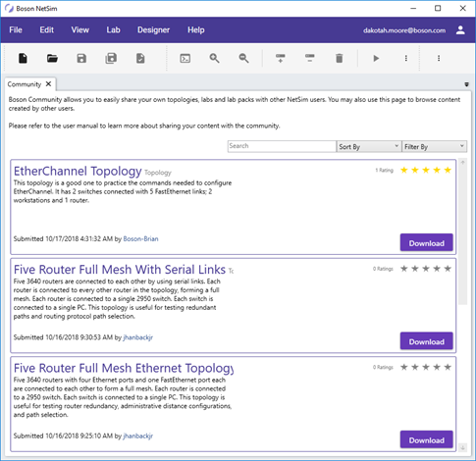Viewport: 476px width, 461px height.
Task: Open a file using the folder icon
Action: point(52,59)
